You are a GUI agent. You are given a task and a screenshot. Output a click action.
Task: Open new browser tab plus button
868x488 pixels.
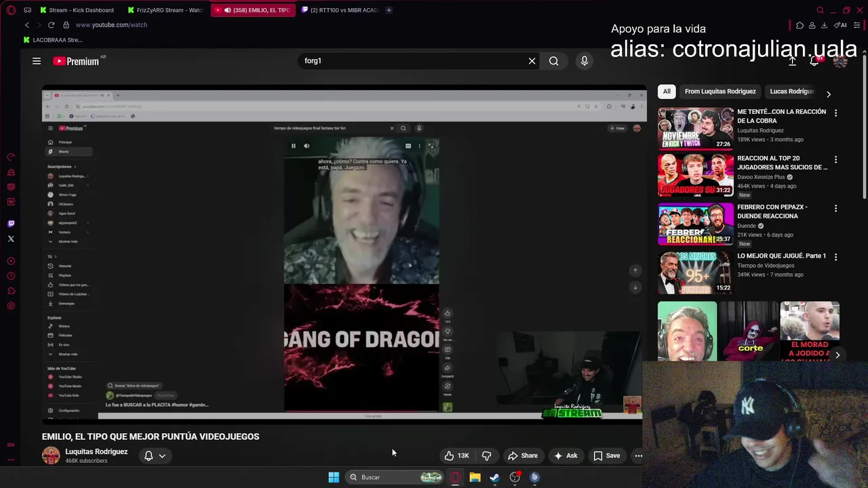389,10
